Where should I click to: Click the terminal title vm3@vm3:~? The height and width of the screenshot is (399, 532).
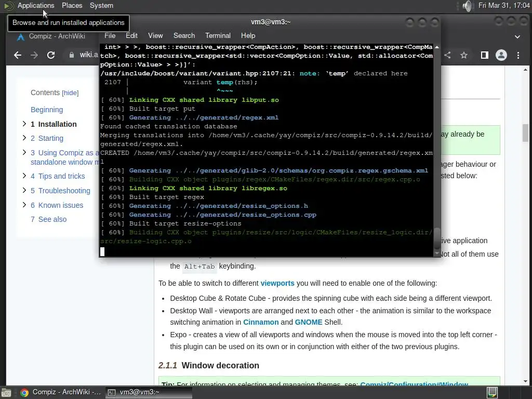[x=270, y=22]
